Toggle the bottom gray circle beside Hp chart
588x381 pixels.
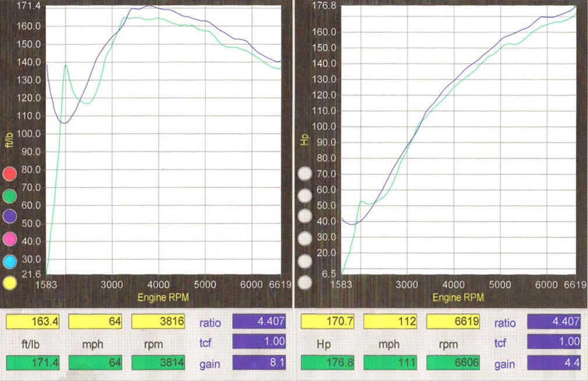[305, 283]
